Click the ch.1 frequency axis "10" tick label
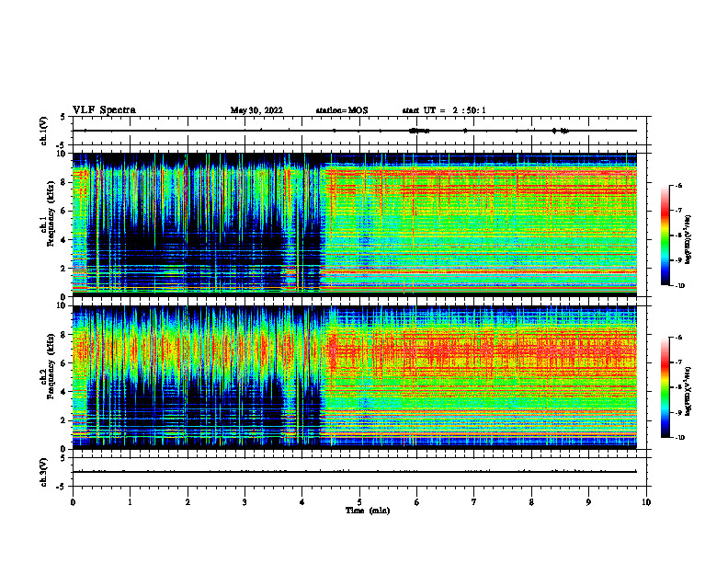728x563 pixels. click(63, 154)
